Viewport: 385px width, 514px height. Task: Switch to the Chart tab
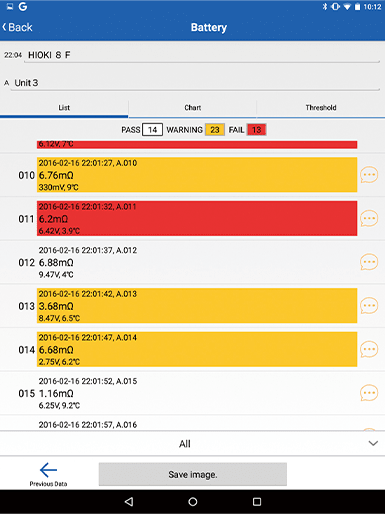click(193, 108)
